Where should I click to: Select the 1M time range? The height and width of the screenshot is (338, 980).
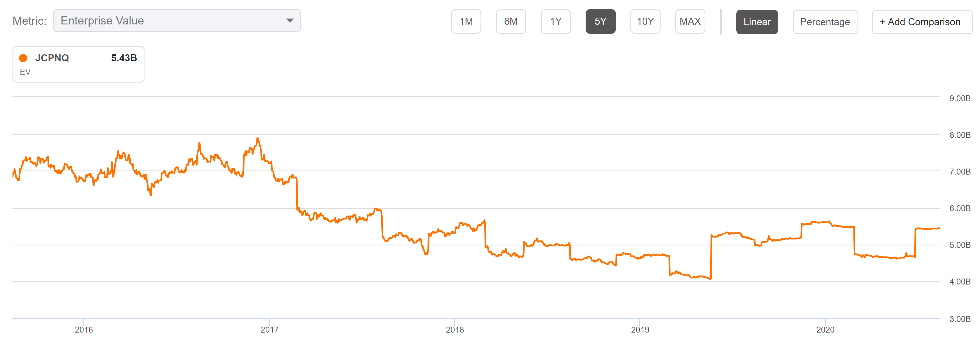click(x=466, y=21)
